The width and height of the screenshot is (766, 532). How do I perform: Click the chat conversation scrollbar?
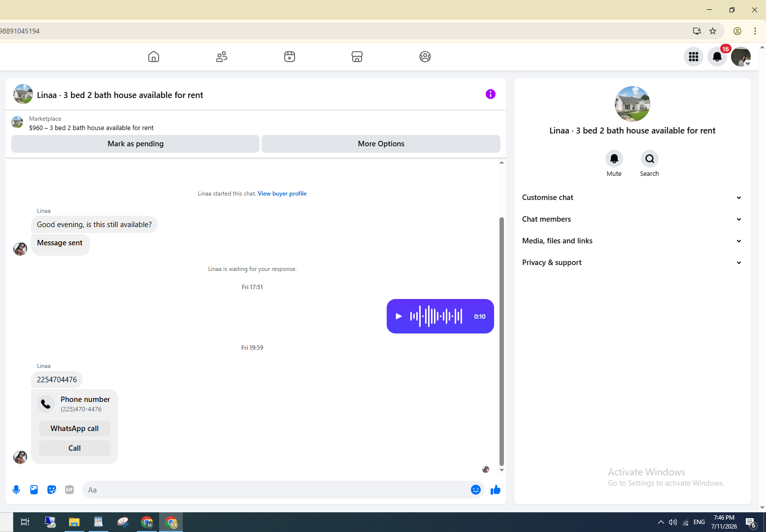(501, 341)
